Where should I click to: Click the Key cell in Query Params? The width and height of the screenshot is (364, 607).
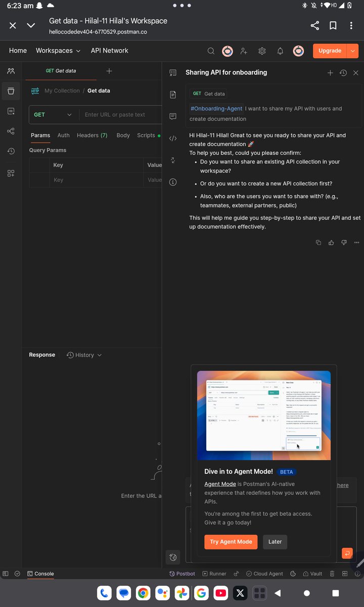[x=96, y=180]
